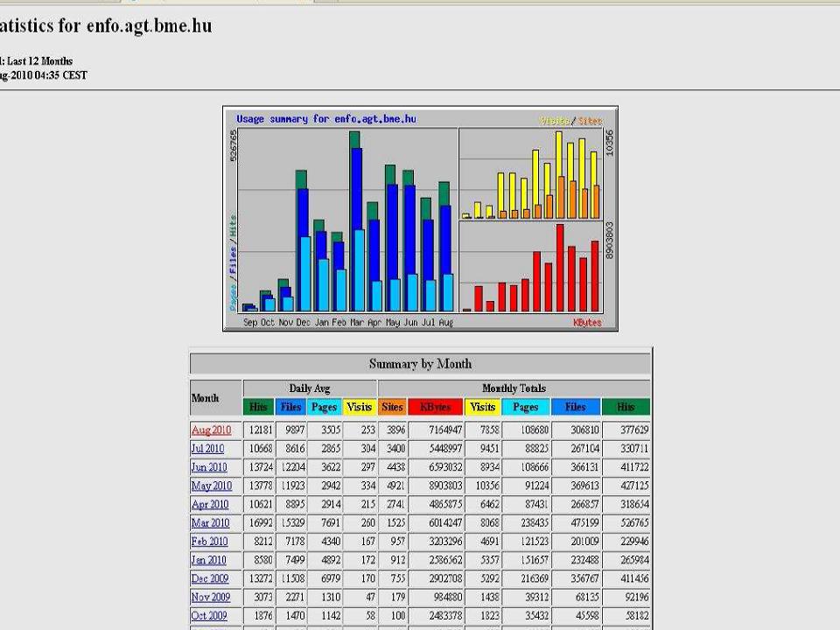840x630 pixels.
Task: Click the green Hits header under Monthly Totals
Action: (626, 407)
